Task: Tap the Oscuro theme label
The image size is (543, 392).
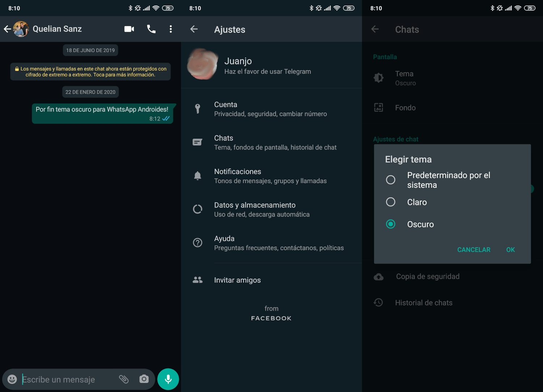Action: tap(420, 224)
